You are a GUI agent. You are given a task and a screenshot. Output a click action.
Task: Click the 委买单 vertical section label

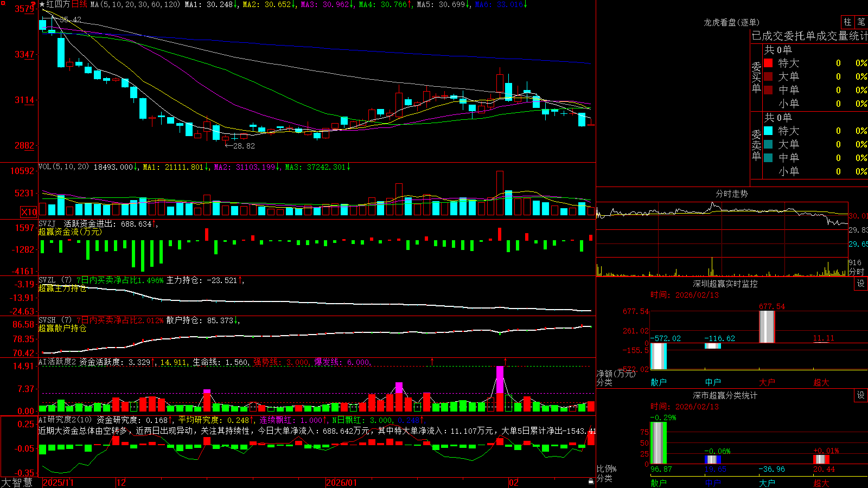[x=756, y=77]
